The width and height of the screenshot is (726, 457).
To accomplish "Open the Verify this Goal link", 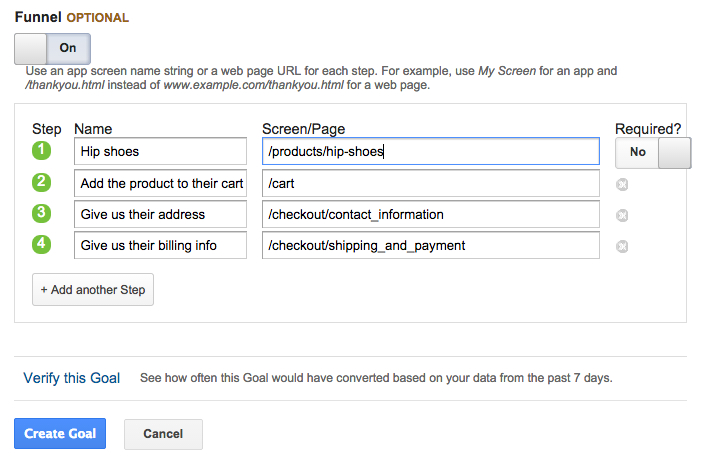I will pyautogui.click(x=72, y=378).
